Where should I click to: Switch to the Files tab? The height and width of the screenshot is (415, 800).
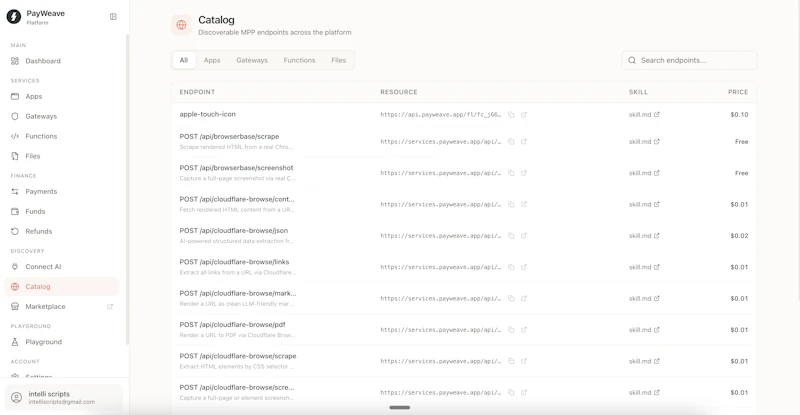pos(339,60)
